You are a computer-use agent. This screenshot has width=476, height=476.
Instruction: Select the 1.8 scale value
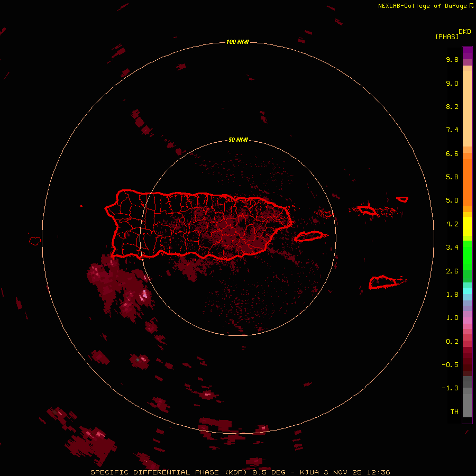coord(452,295)
